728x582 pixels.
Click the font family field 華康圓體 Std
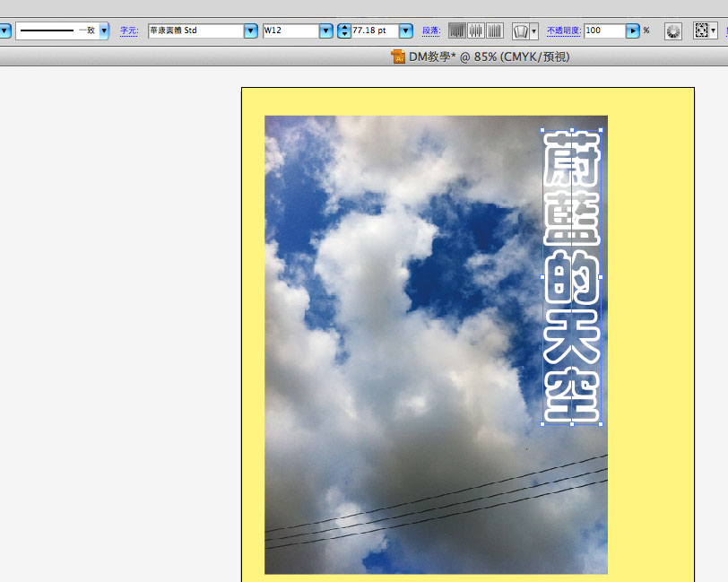pyautogui.click(x=196, y=30)
